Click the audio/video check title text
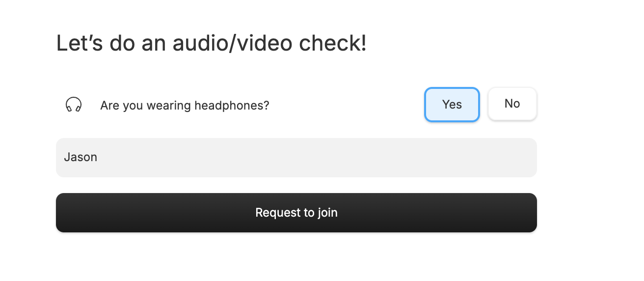 click(x=212, y=43)
